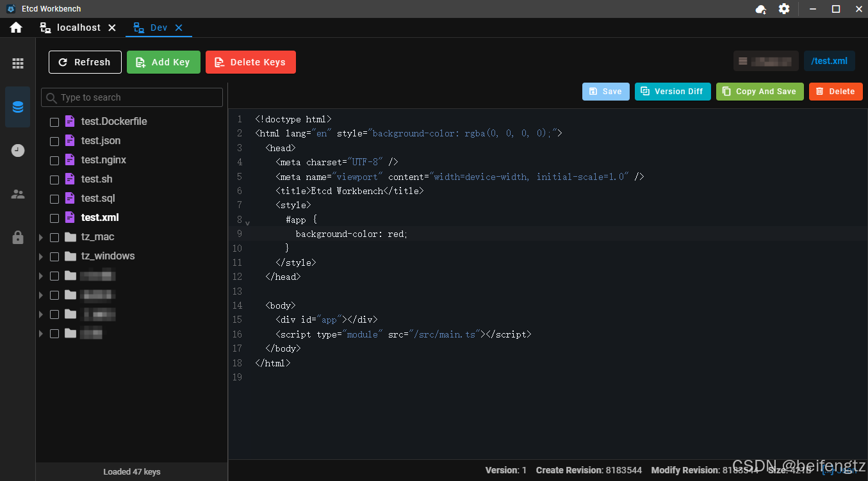The width and height of the screenshot is (868, 481).
Task: Check the tz_mac folder checkbox
Action: [x=54, y=237]
